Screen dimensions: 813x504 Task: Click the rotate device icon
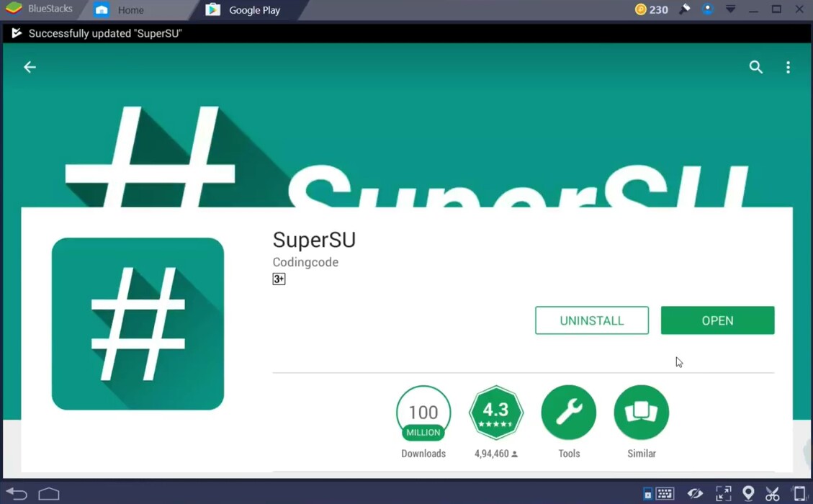pyautogui.click(x=797, y=493)
